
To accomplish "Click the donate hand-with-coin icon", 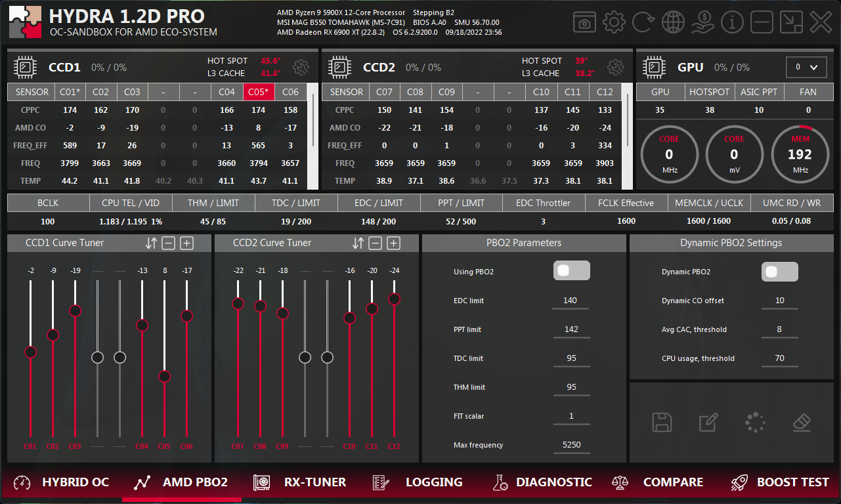I will (702, 23).
